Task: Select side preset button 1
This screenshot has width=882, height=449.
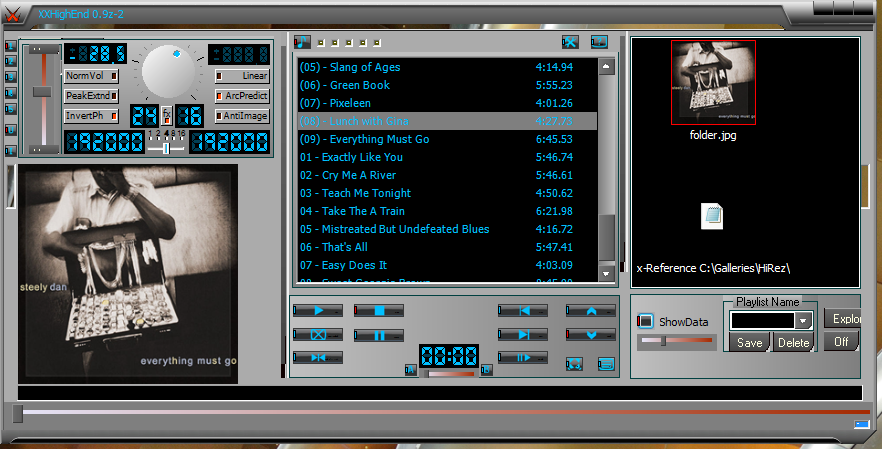Action: [x=10, y=46]
